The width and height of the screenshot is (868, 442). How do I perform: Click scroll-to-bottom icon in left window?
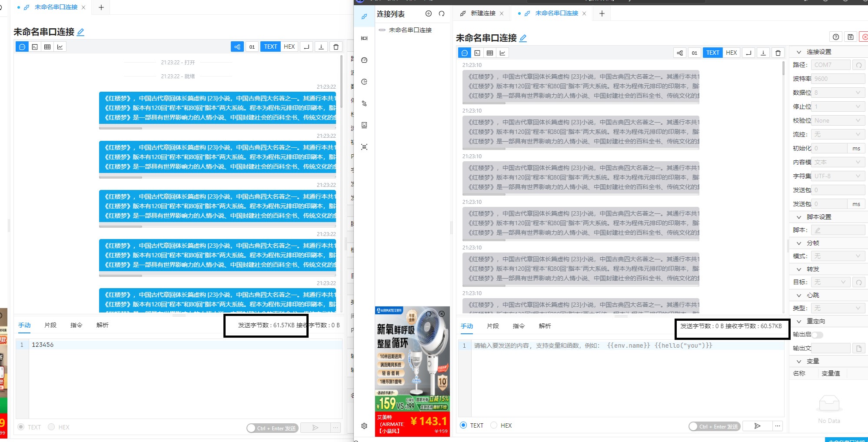point(321,47)
